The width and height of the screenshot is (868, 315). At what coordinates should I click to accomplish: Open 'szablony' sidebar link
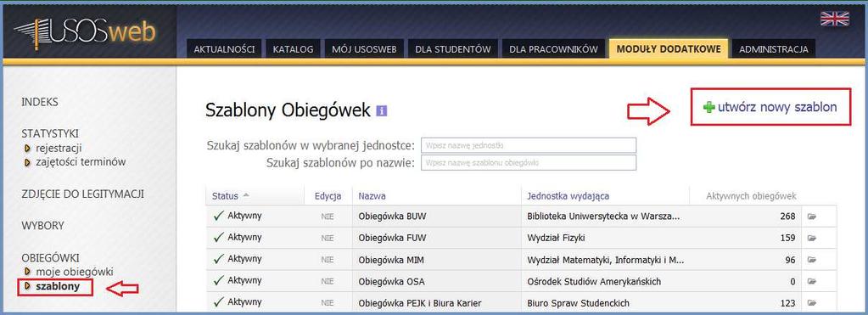(58, 287)
